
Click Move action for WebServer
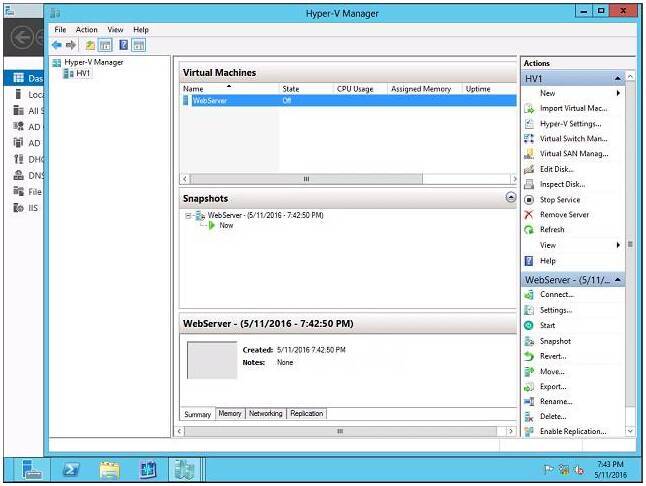tap(552, 372)
